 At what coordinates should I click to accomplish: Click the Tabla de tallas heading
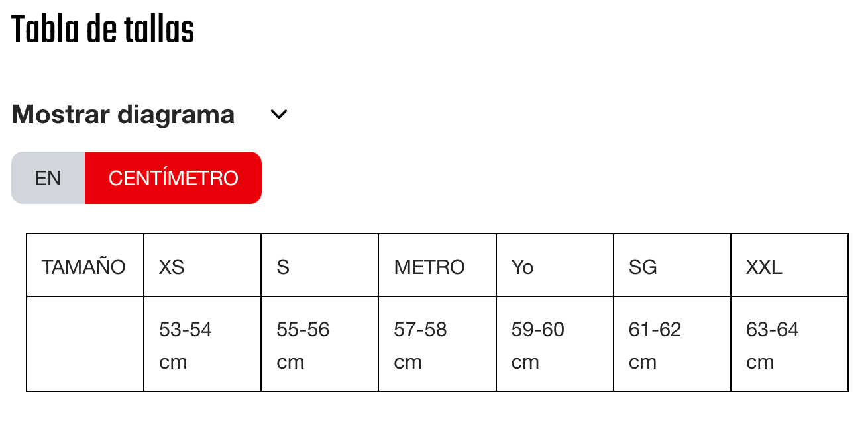pos(103,30)
